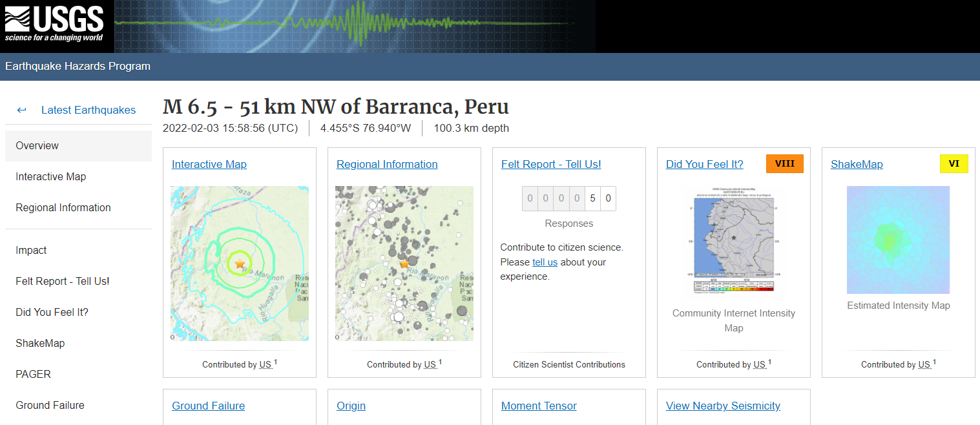Open Did You Feel It? in sidebar
This screenshot has width=980, height=425.
78,313
